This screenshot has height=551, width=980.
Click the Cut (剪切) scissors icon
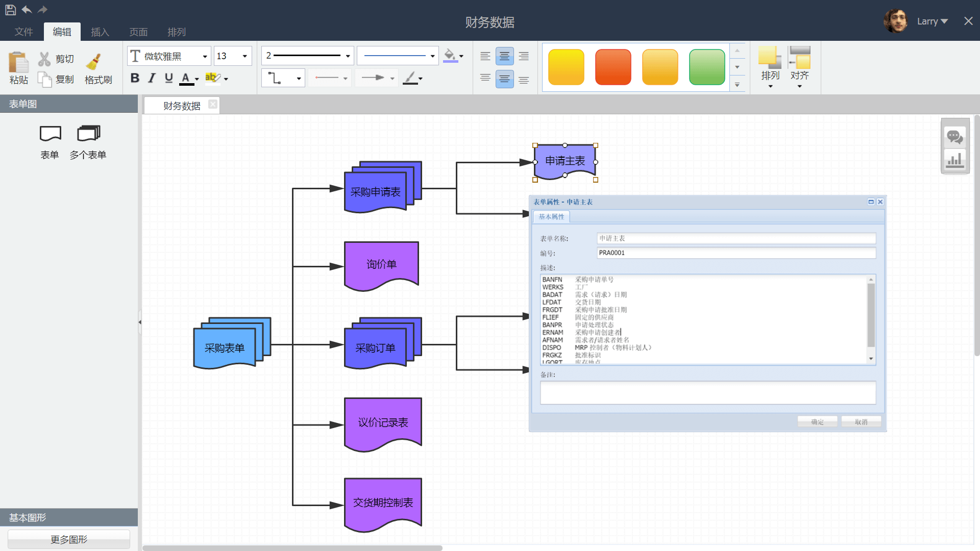coord(44,59)
